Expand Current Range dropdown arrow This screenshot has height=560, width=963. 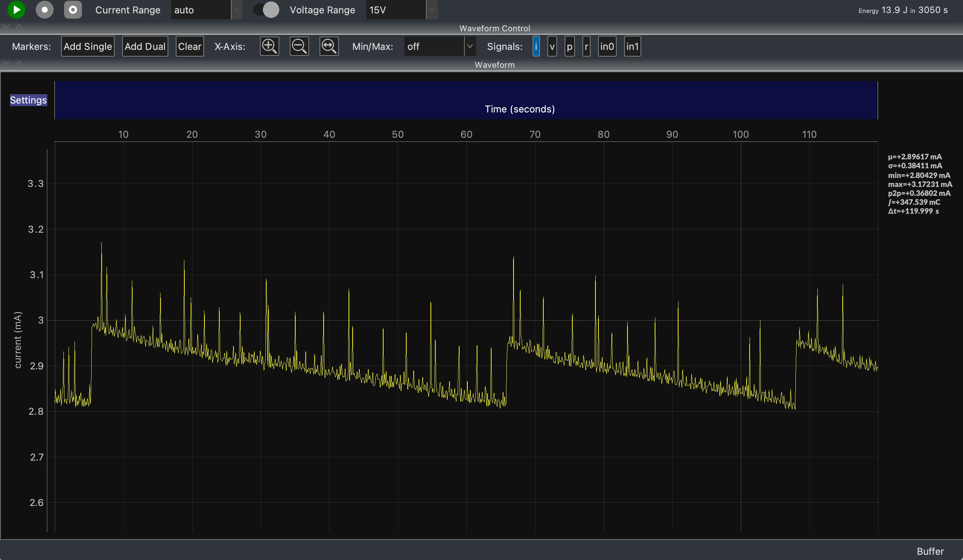tap(237, 10)
